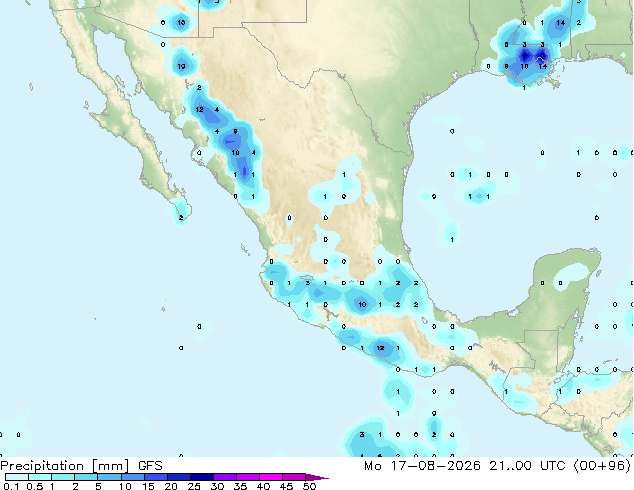Screen dimensions: 634x490
Task: Click the word "Precipitation" in the caption
Action: click(x=42, y=466)
